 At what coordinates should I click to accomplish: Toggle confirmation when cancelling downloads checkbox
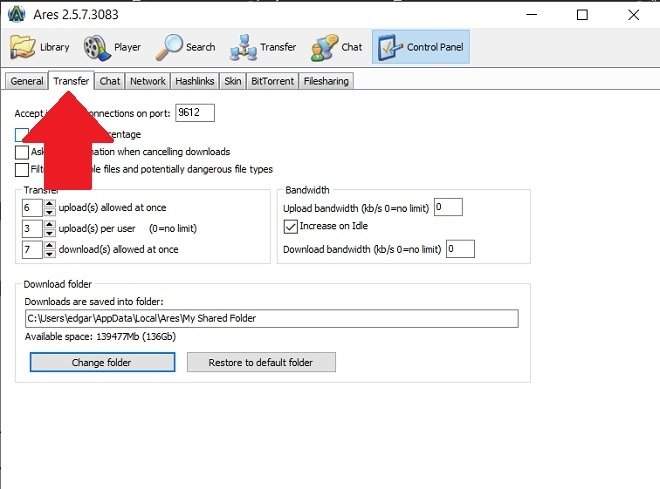pos(22,152)
